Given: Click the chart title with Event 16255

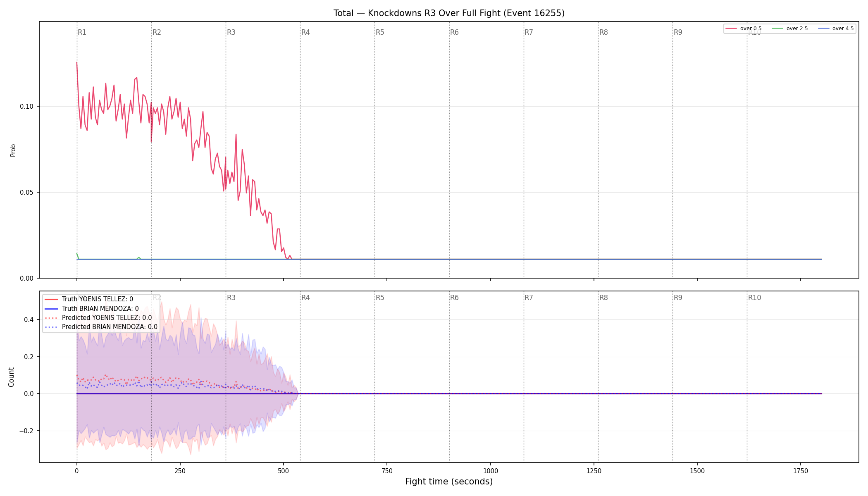Looking at the screenshot, I should [x=449, y=13].
